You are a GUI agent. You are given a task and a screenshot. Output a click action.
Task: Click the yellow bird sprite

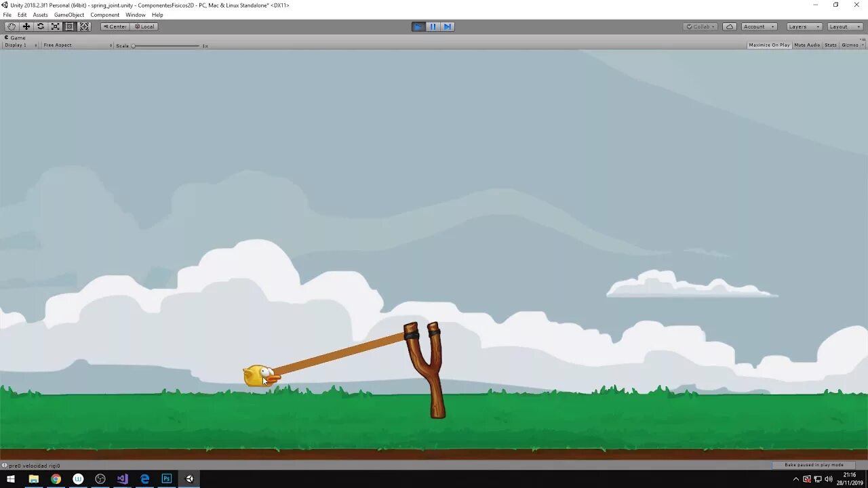260,375
